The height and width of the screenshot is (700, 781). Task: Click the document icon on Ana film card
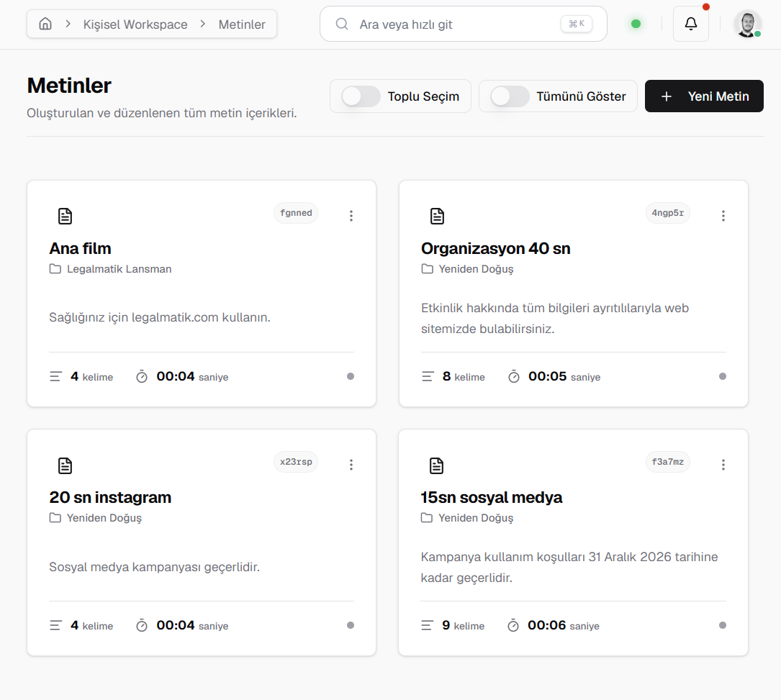coord(66,216)
